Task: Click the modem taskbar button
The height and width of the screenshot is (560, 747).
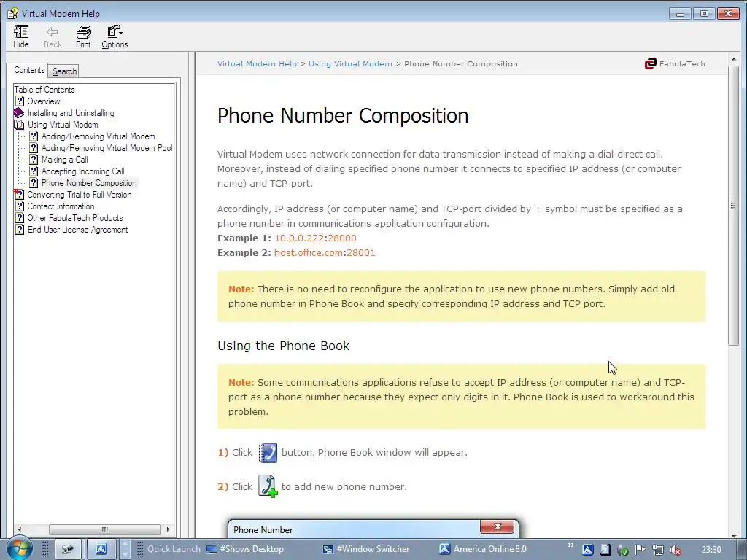Action: click(x=69, y=549)
